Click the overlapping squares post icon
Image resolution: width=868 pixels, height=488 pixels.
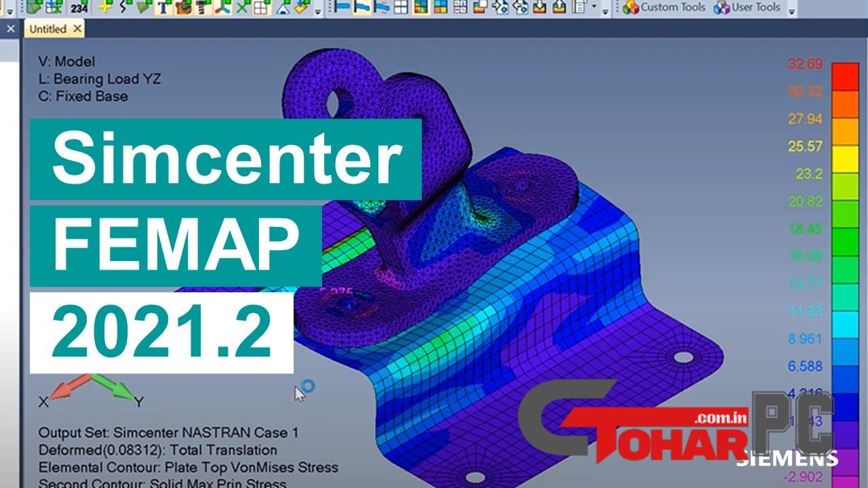pos(481,7)
